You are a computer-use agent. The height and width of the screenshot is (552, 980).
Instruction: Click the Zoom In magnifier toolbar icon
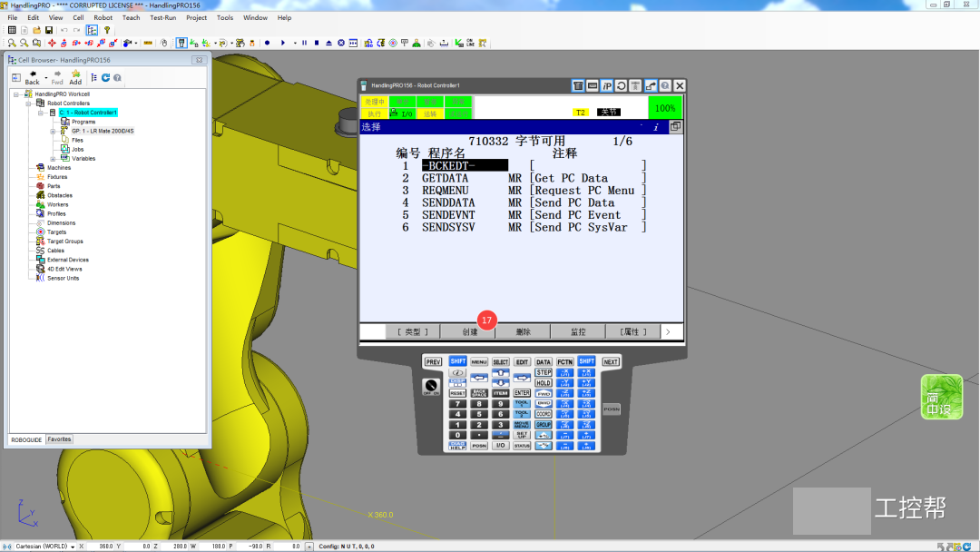tap(12, 44)
